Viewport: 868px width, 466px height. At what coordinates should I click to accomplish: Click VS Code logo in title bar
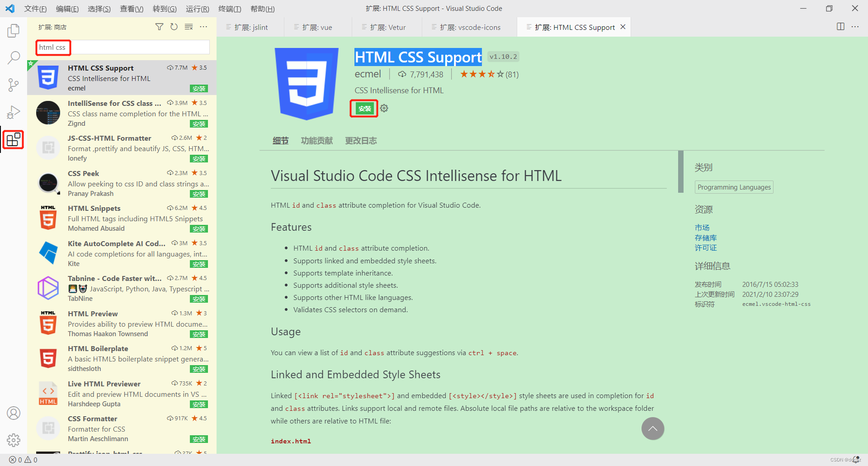(x=10, y=9)
